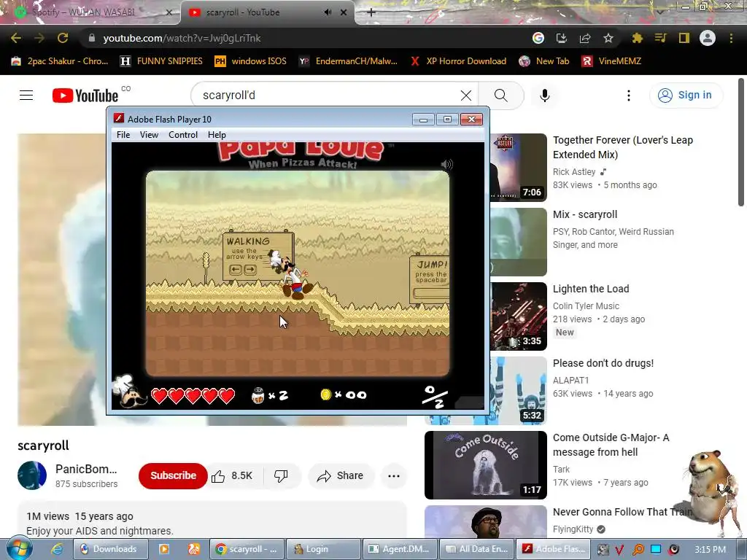Open the Windows Start orb
747x560 pixels.
point(20,548)
